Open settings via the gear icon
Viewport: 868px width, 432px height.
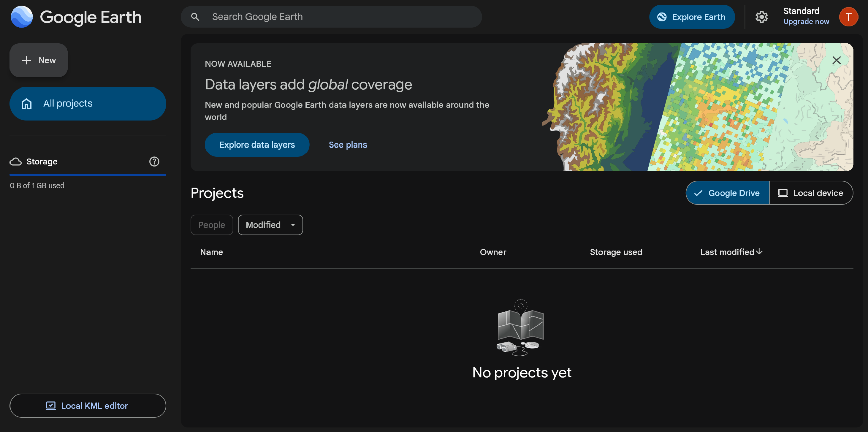click(x=762, y=17)
